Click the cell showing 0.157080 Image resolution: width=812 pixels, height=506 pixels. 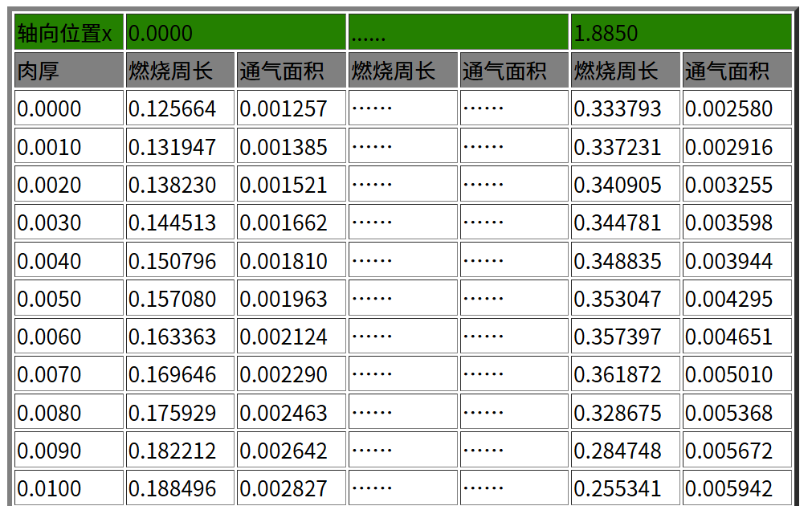coord(180,299)
